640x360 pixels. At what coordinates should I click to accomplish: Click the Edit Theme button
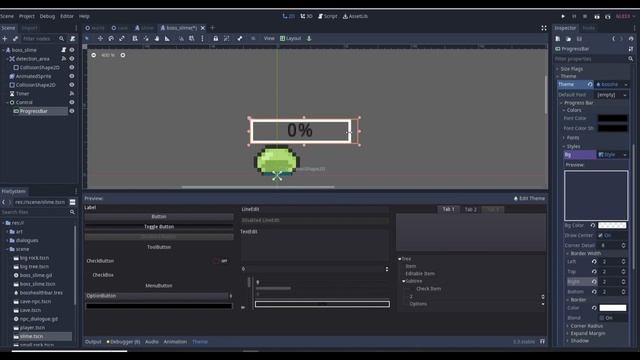click(529, 198)
